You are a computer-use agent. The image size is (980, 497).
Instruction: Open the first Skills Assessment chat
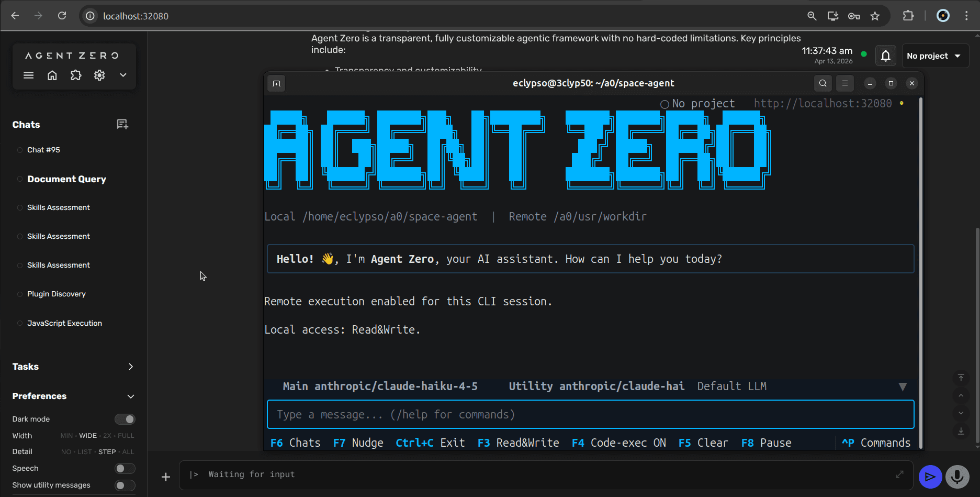click(59, 207)
